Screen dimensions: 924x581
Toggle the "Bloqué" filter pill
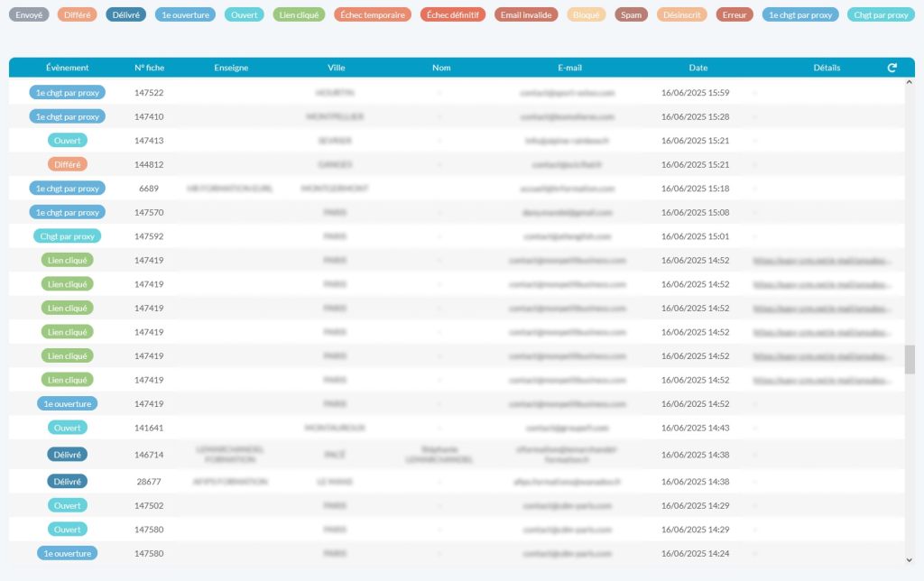click(x=586, y=14)
